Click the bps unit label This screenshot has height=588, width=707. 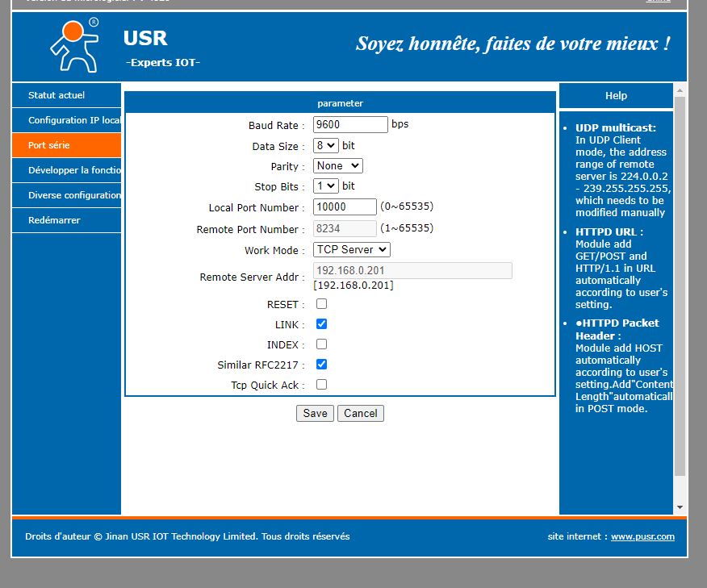pos(400,124)
